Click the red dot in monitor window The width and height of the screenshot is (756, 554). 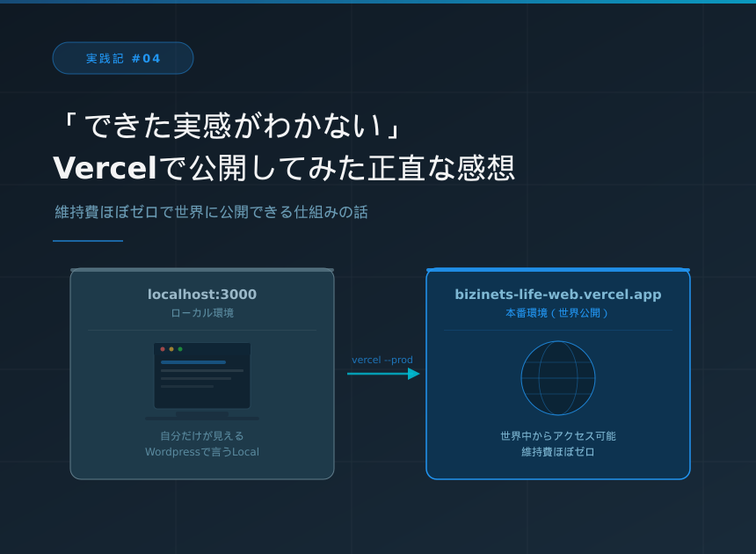coord(163,349)
